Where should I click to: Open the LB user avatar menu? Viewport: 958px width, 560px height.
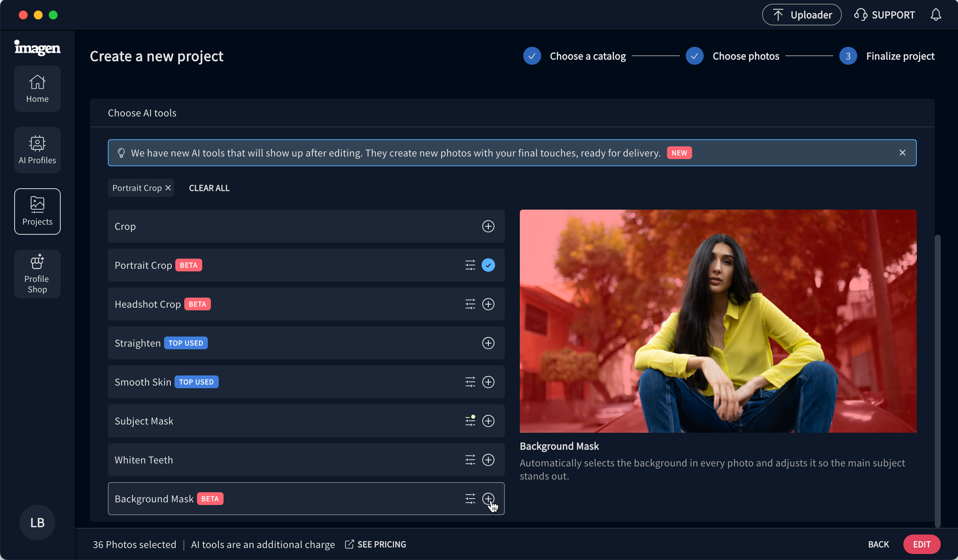point(37,523)
